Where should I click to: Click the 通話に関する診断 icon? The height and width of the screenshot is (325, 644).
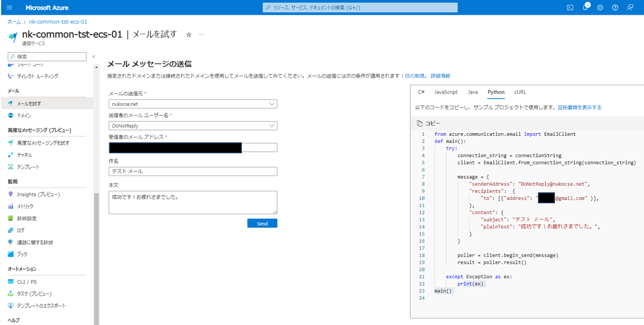pyautogui.click(x=11, y=242)
